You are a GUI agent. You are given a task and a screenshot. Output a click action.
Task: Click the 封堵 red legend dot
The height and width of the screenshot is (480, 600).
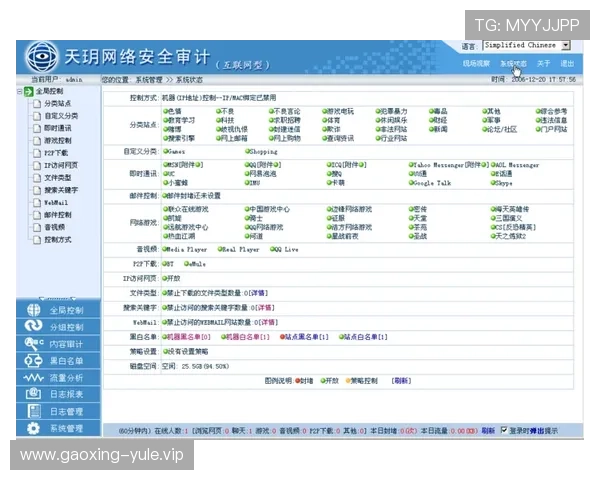298,381
